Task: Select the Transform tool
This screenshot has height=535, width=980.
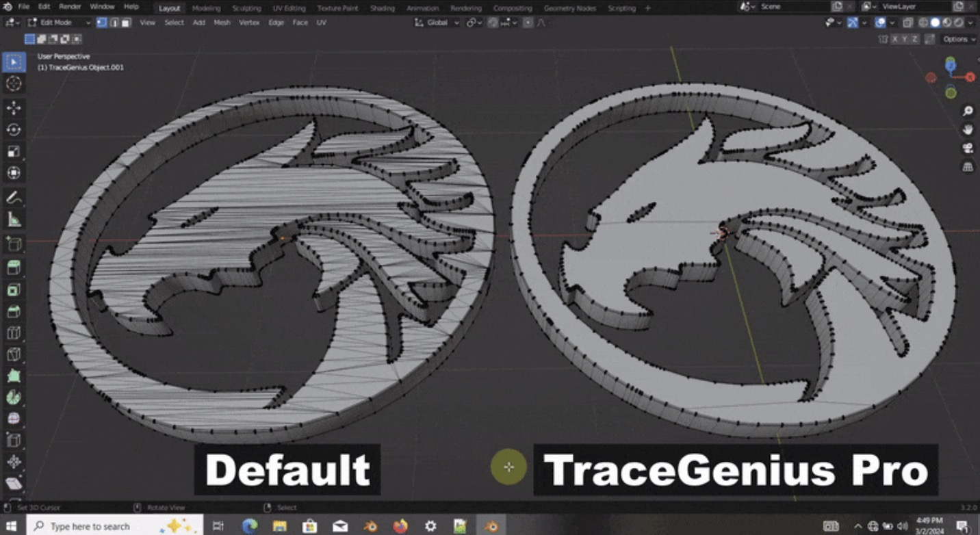Action: coord(13,173)
